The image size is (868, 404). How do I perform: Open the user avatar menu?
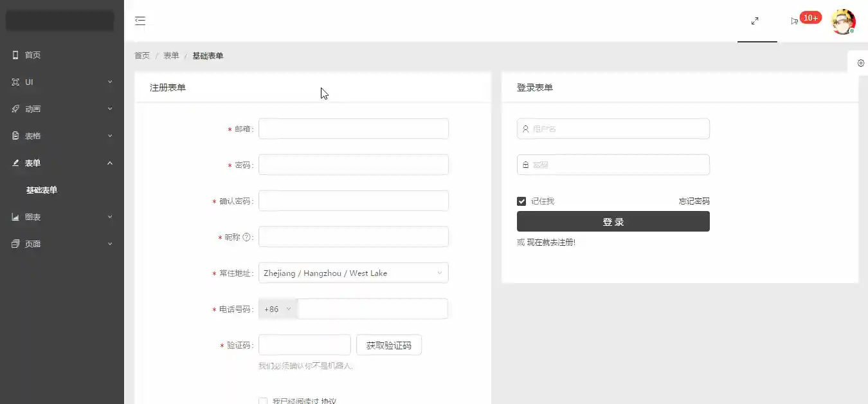pyautogui.click(x=843, y=21)
